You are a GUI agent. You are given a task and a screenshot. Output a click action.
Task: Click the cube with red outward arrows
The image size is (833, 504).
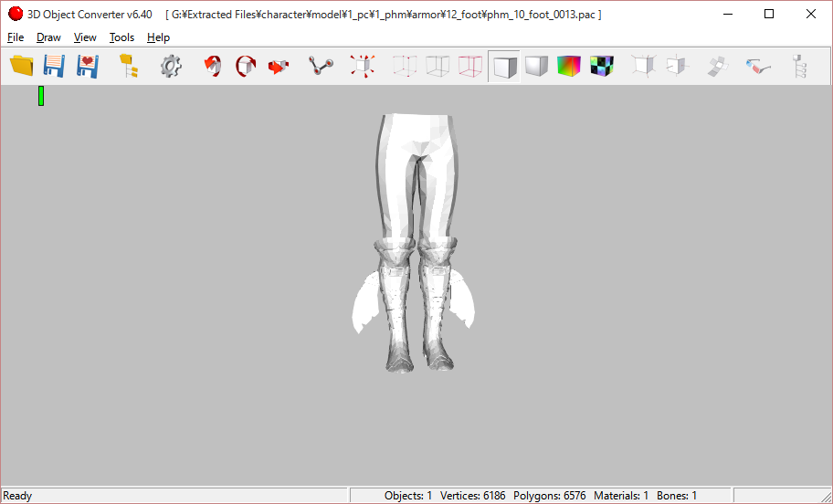pos(363,66)
